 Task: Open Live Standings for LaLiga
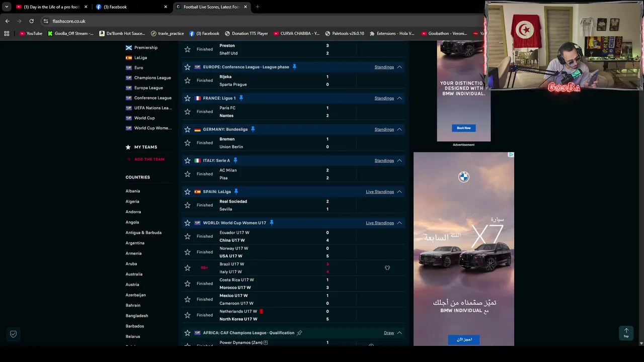pyautogui.click(x=380, y=192)
